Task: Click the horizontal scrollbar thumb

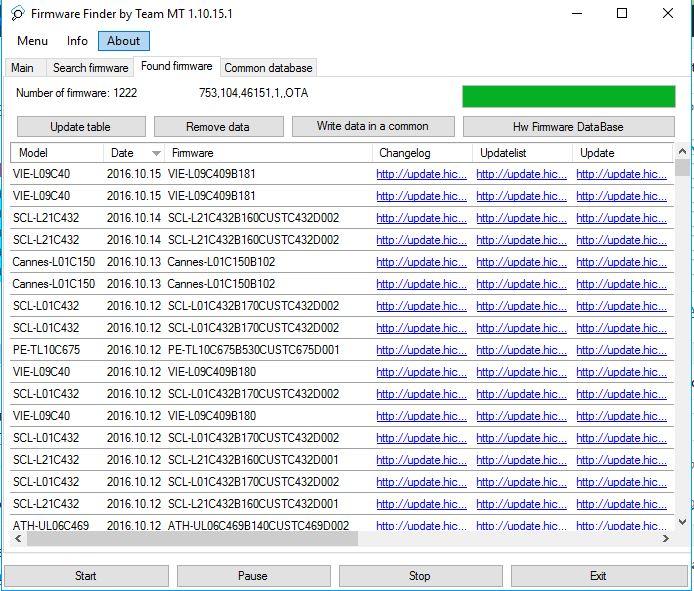Action: (192, 538)
